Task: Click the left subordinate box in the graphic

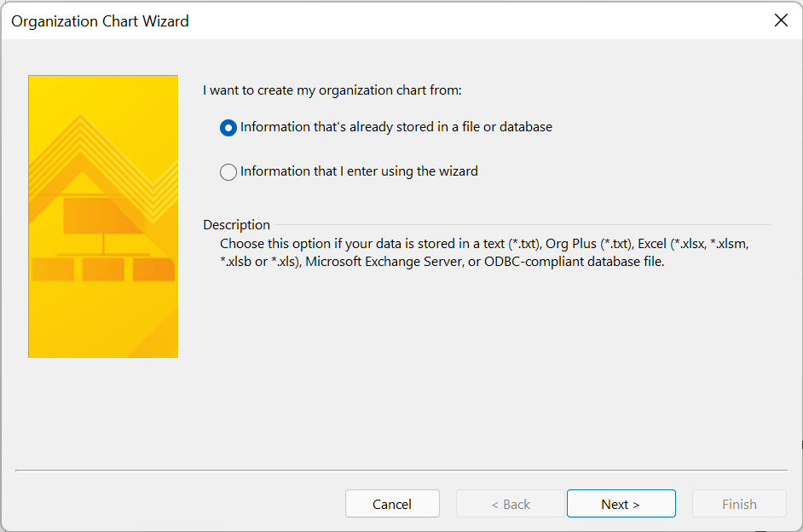Action: (x=52, y=269)
